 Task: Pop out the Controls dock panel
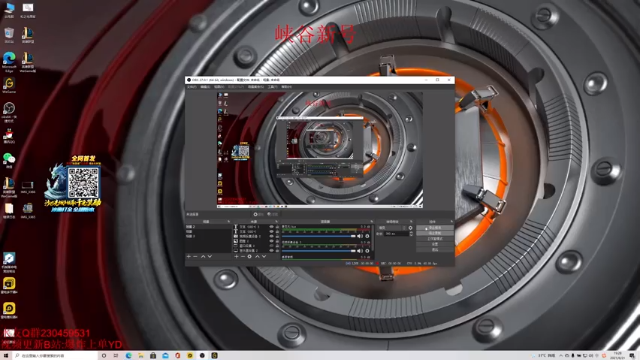[452, 221]
